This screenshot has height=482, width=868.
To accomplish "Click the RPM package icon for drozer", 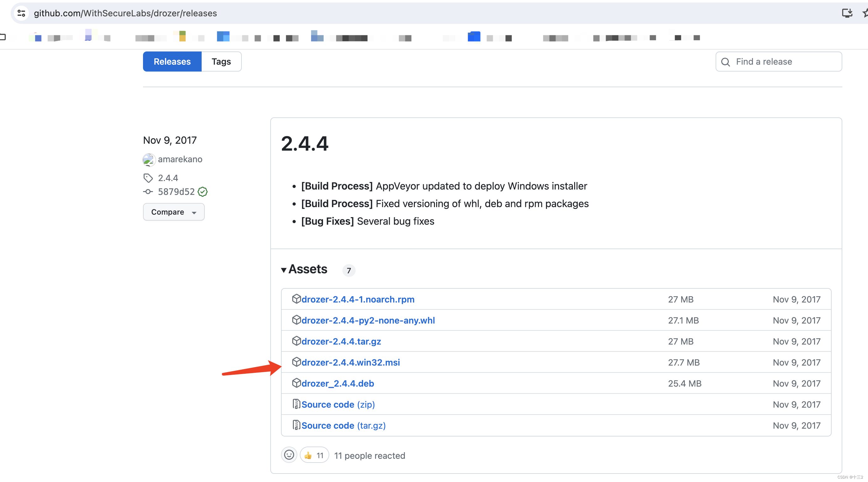I will click(x=295, y=298).
